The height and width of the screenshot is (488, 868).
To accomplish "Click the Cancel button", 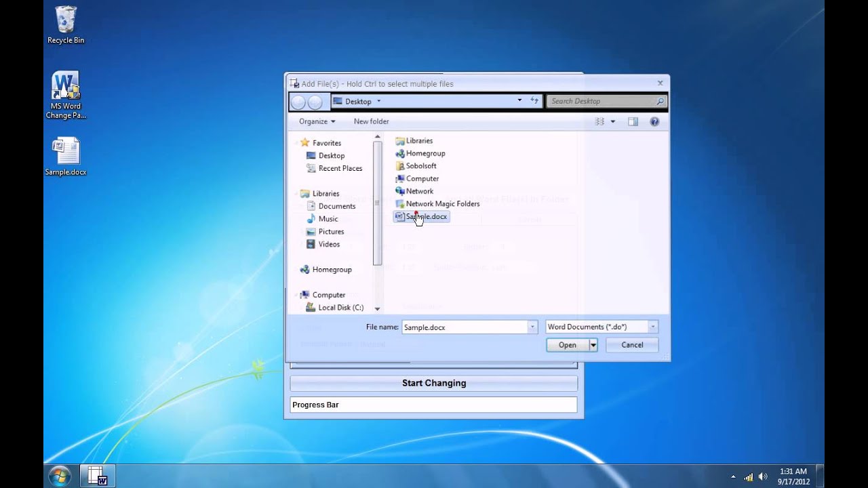I will click(x=632, y=345).
